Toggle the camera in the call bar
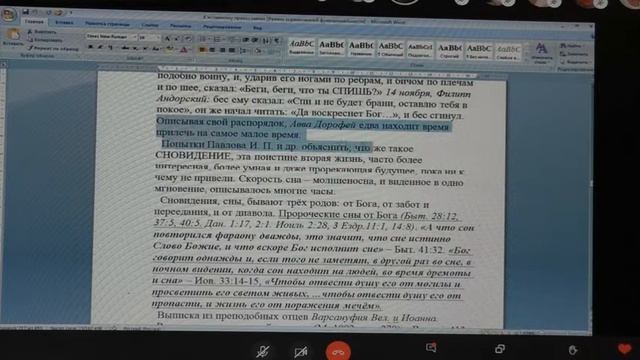Screen dimensions: 640x360 coord(301,351)
